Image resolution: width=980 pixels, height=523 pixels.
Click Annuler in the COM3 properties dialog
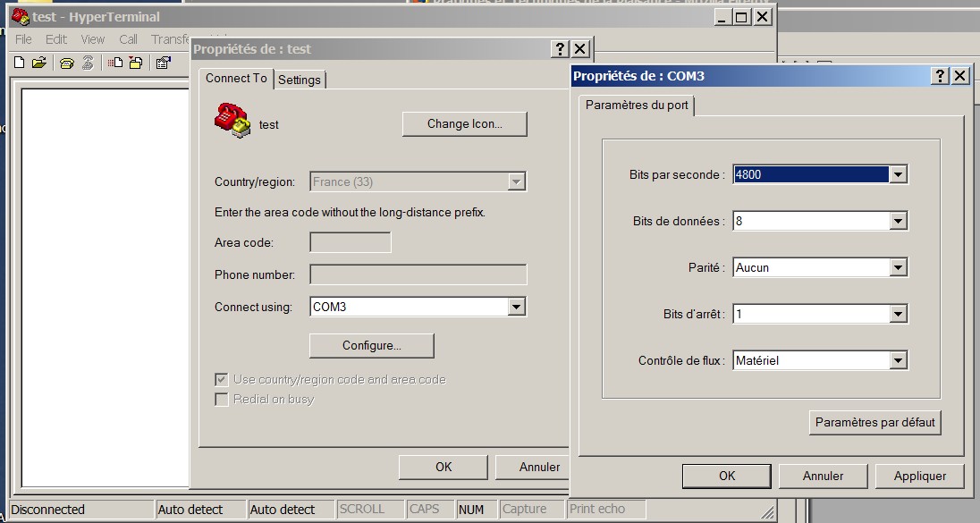click(824, 477)
